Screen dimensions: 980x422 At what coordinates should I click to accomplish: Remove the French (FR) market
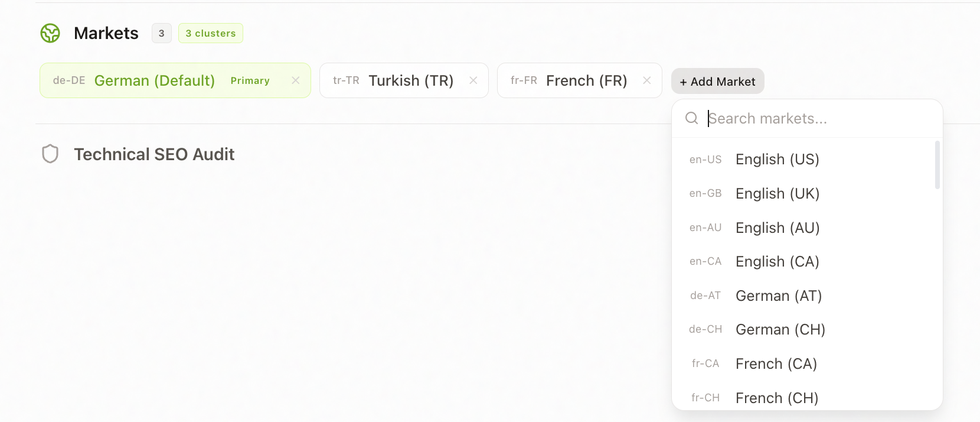pyautogui.click(x=647, y=80)
